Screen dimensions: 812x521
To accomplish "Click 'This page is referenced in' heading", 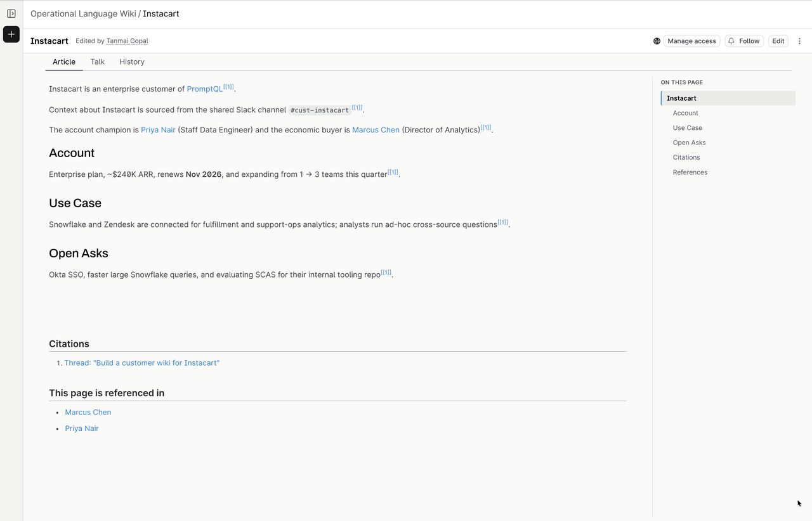I will [107, 393].
